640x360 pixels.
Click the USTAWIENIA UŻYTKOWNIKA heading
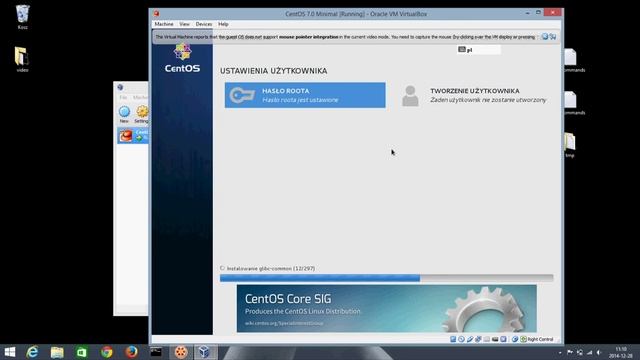pos(273,71)
